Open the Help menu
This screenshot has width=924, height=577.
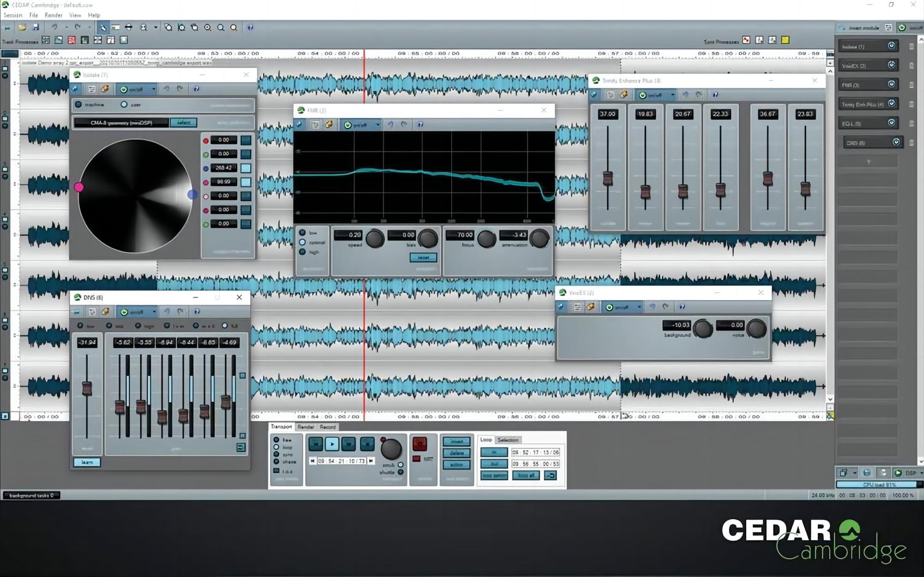pyautogui.click(x=94, y=15)
